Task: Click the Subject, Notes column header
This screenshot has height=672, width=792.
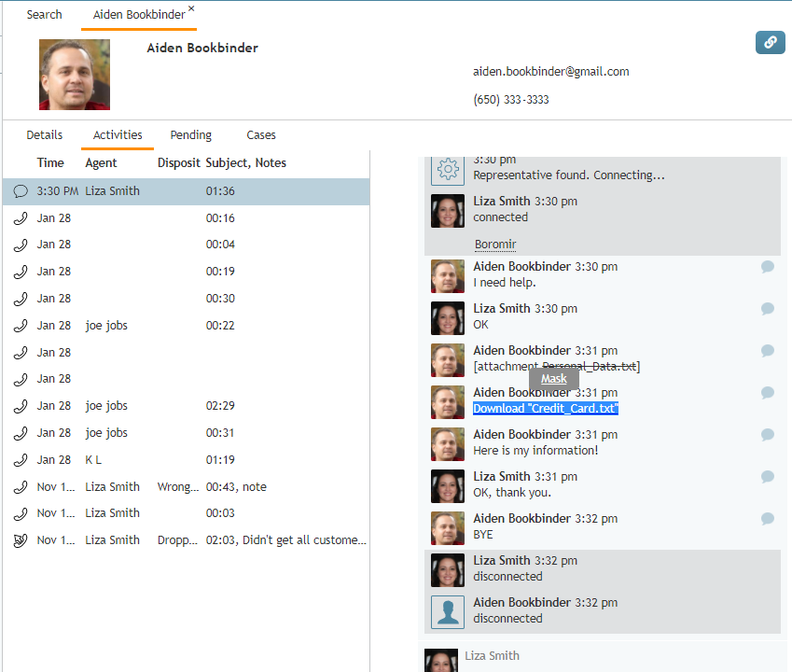Action: click(x=246, y=162)
